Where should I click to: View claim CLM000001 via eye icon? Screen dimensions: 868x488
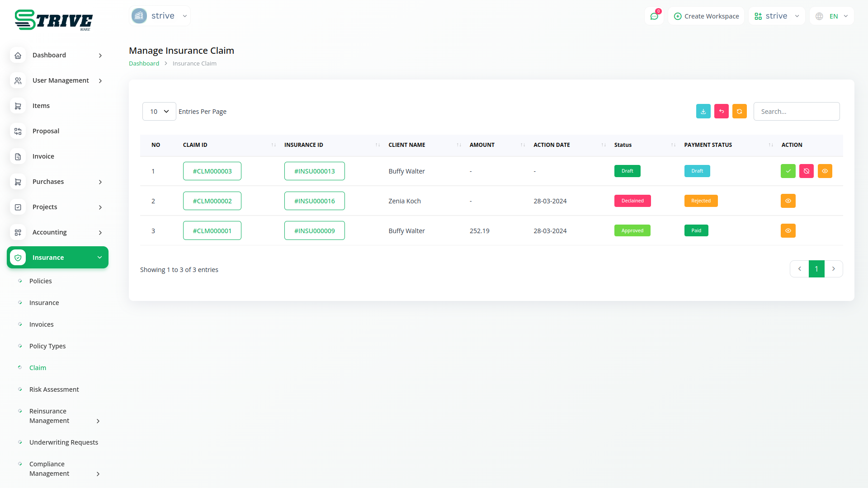click(x=788, y=231)
